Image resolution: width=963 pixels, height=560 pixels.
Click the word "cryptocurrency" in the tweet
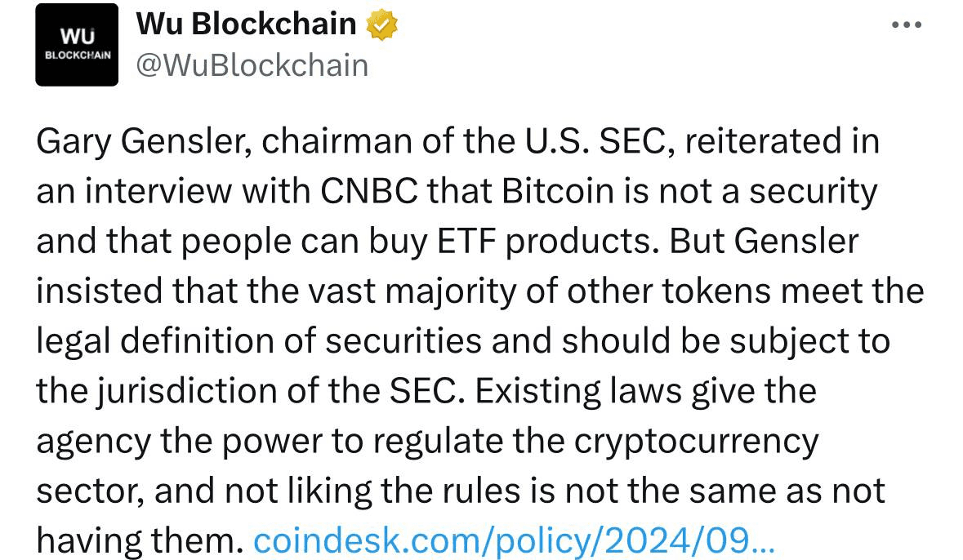click(698, 441)
